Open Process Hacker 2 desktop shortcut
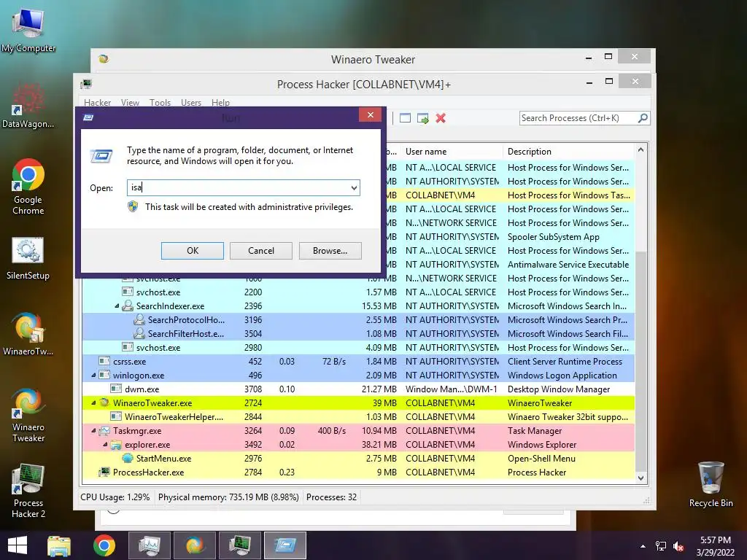747x560 pixels. [x=28, y=491]
